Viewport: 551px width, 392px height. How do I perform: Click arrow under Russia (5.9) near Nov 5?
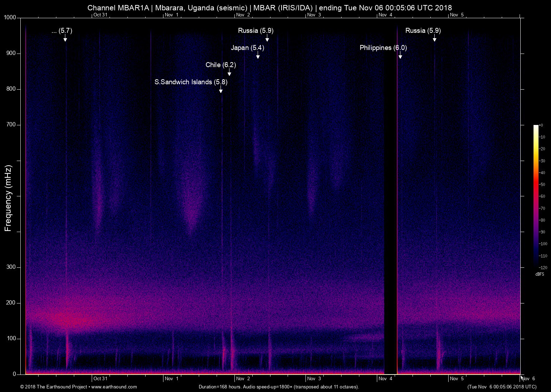point(435,39)
